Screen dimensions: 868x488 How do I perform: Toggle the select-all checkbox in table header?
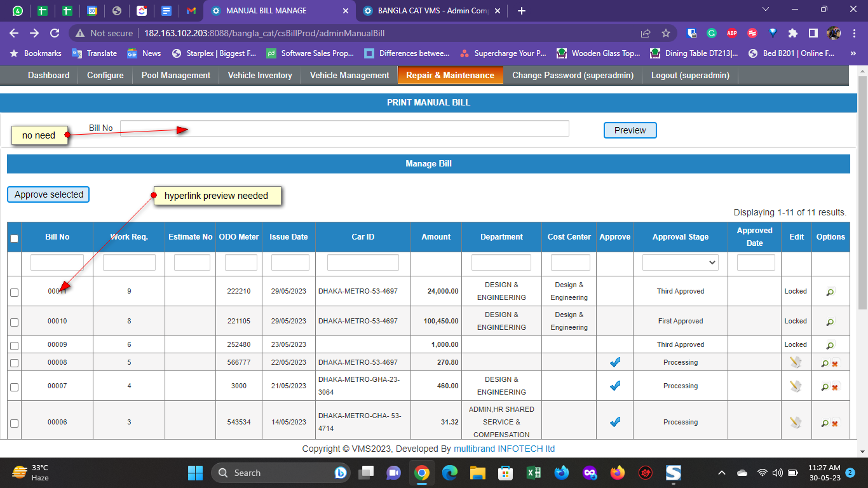pyautogui.click(x=14, y=238)
